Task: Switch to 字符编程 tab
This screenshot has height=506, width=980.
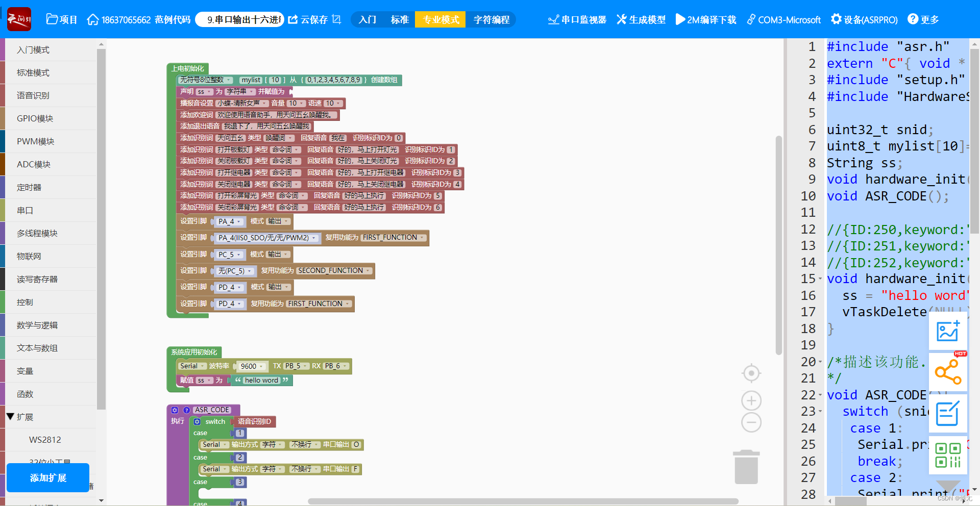Action: (491, 19)
